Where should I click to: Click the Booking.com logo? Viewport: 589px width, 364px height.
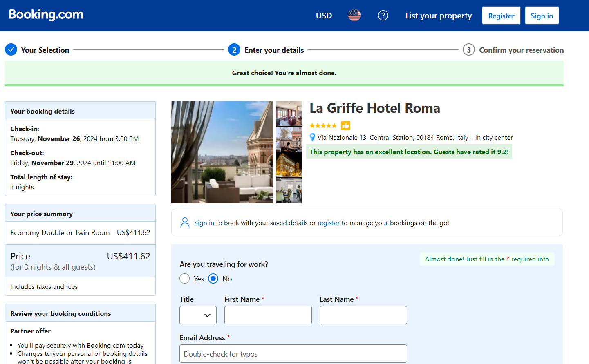[46, 15]
